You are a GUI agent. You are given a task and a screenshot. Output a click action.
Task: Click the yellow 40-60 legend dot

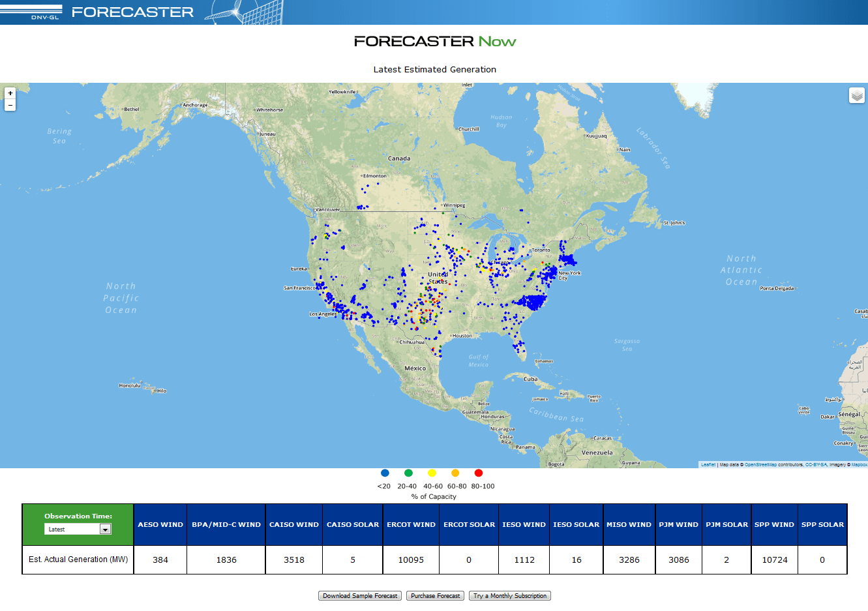(x=432, y=473)
